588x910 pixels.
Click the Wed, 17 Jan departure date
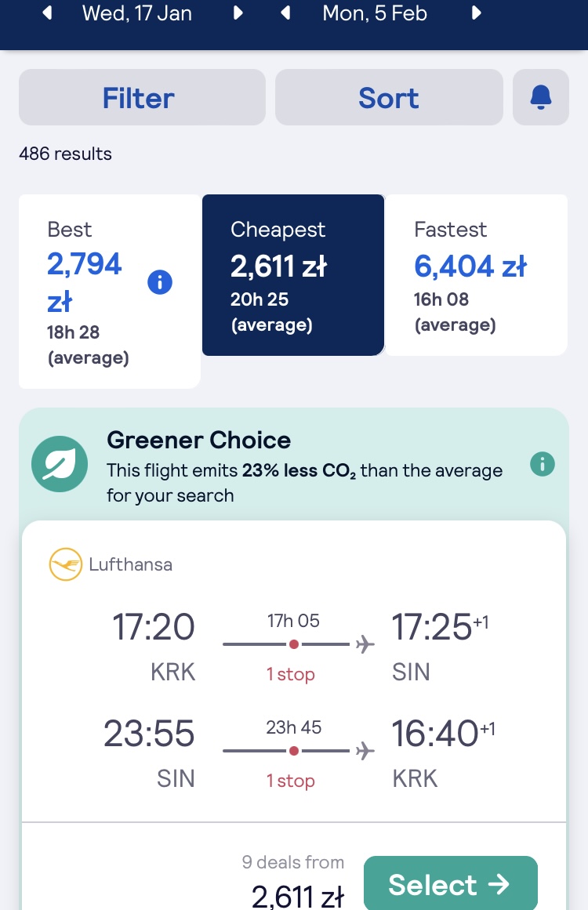click(137, 13)
